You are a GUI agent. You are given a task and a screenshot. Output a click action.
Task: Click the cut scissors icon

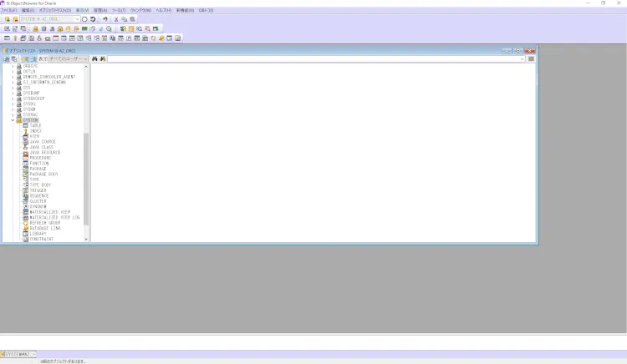(x=116, y=19)
